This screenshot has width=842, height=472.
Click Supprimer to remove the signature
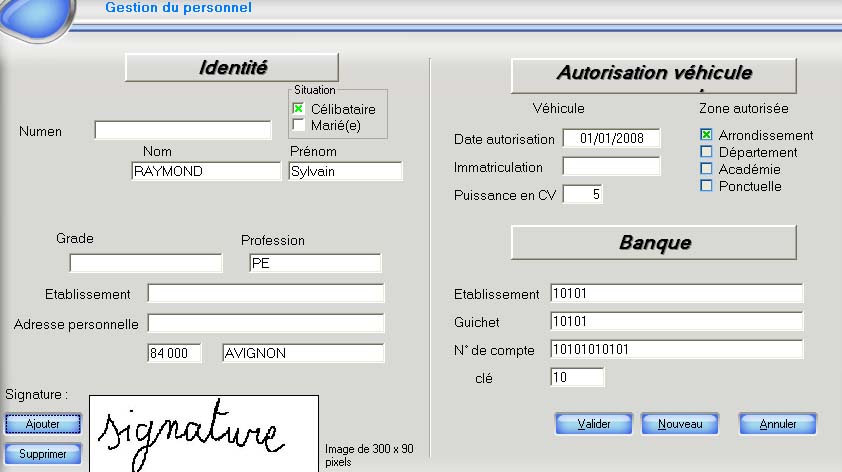42,454
